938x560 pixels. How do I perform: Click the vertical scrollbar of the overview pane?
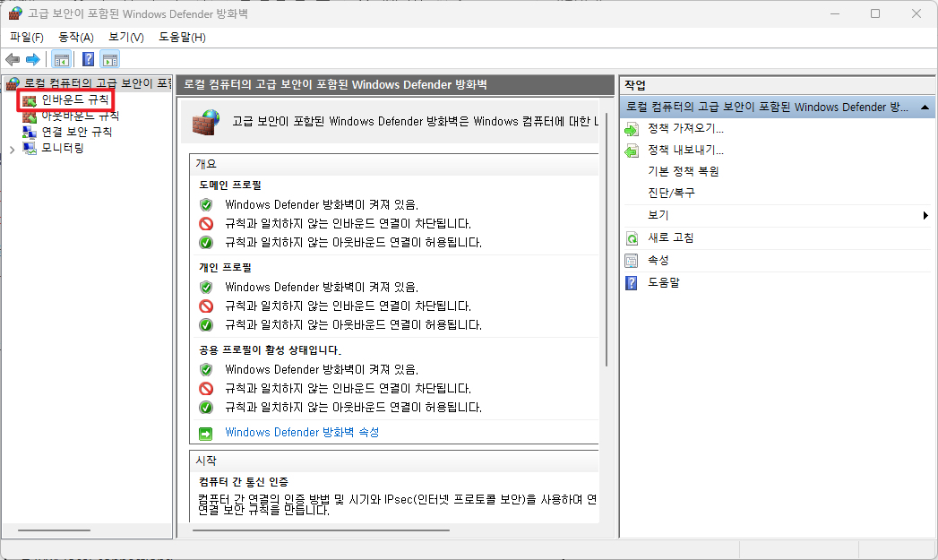click(x=606, y=239)
